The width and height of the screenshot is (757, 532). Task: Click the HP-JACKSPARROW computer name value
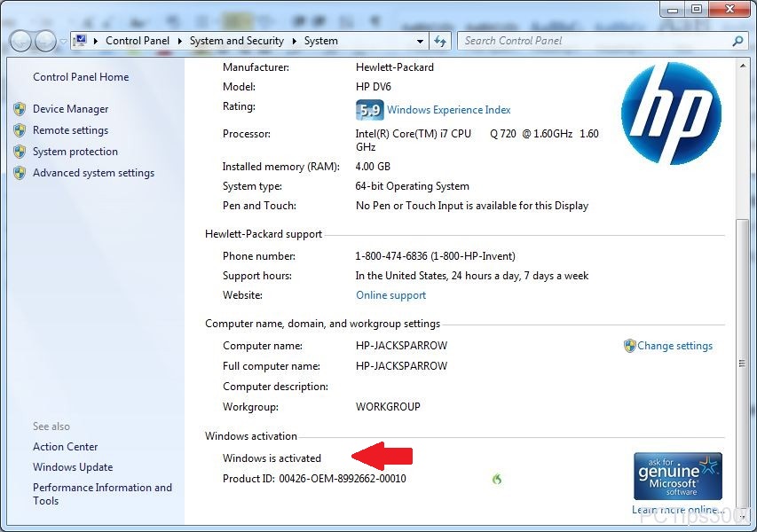(x=401, y=346)
